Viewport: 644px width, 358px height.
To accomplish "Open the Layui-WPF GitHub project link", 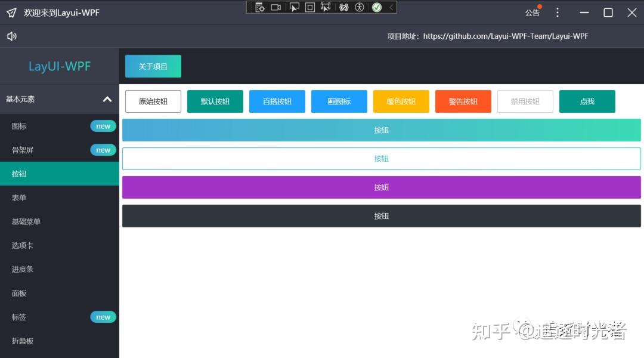I will pyautogui.click(x=504, y=36).
